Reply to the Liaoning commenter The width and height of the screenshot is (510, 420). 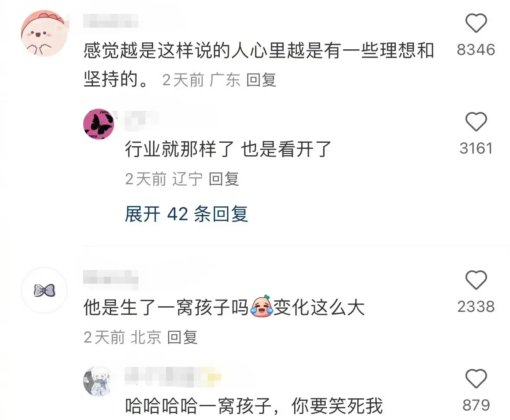224,179
